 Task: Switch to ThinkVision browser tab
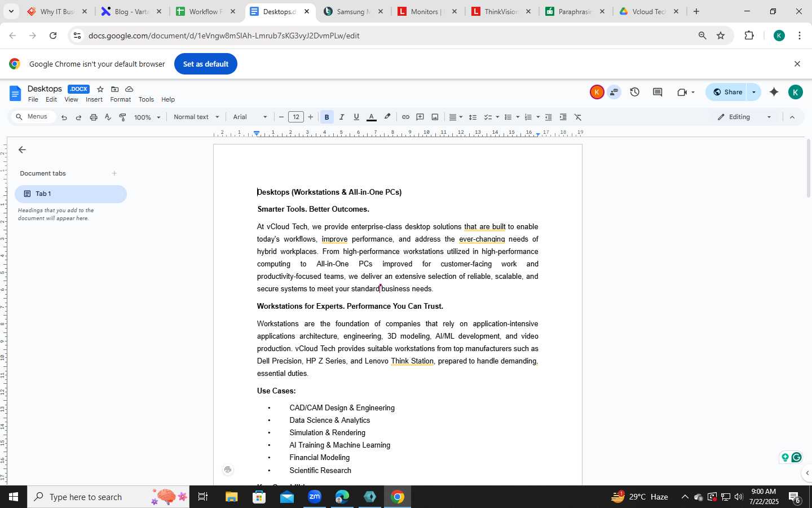pyautogui.click(x=502, y=11)
